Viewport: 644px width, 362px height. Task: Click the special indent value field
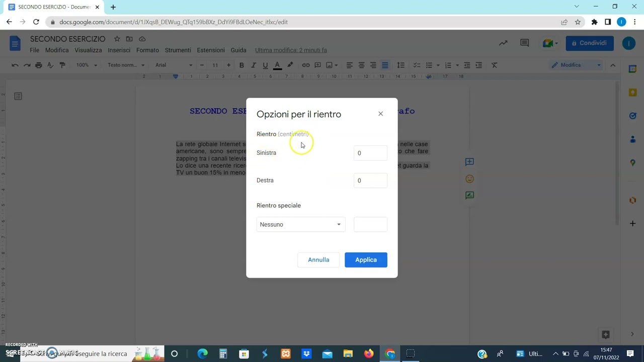[x=370, y=224]
